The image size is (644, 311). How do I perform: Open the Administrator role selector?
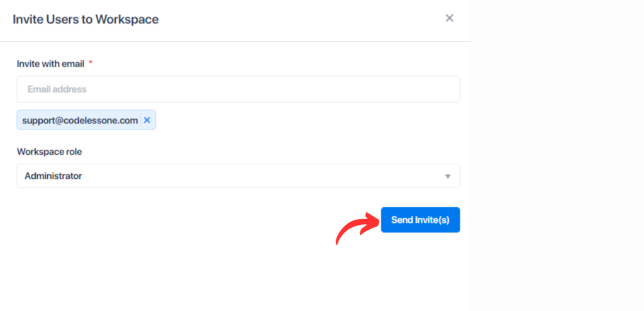[238, 176]
